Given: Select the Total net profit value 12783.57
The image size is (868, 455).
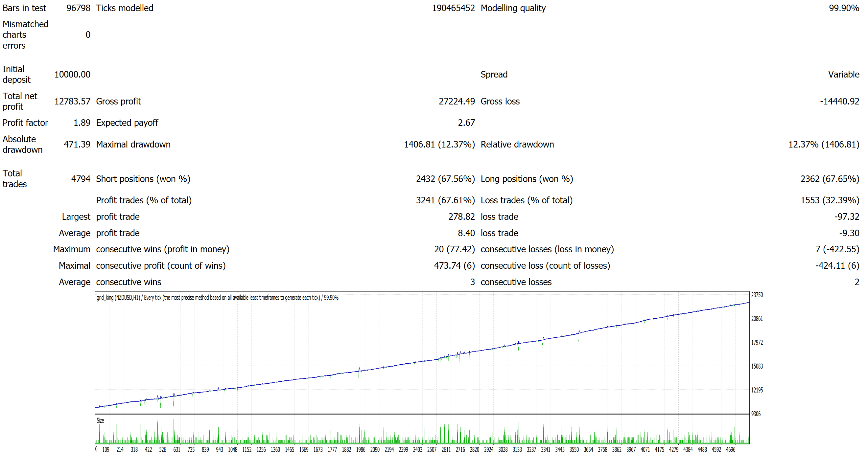Looking at the screenshot, I should [x=72, y=102].
